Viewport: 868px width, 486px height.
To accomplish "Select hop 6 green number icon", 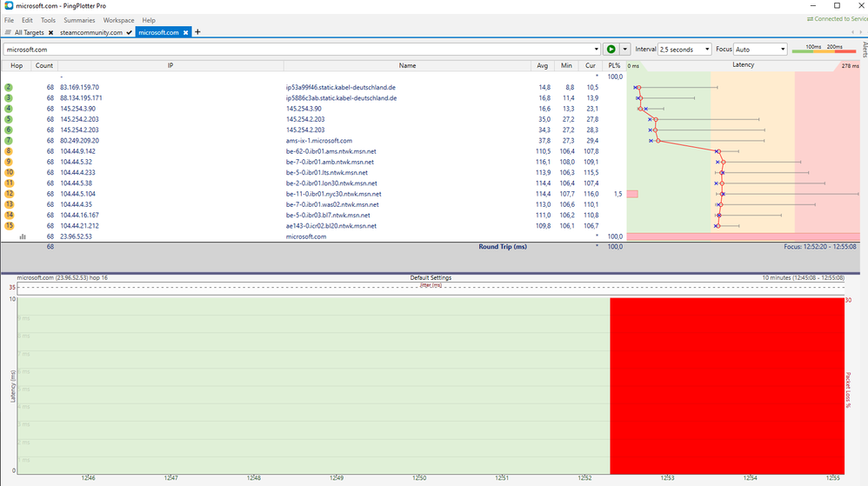I will coord(9,130).
